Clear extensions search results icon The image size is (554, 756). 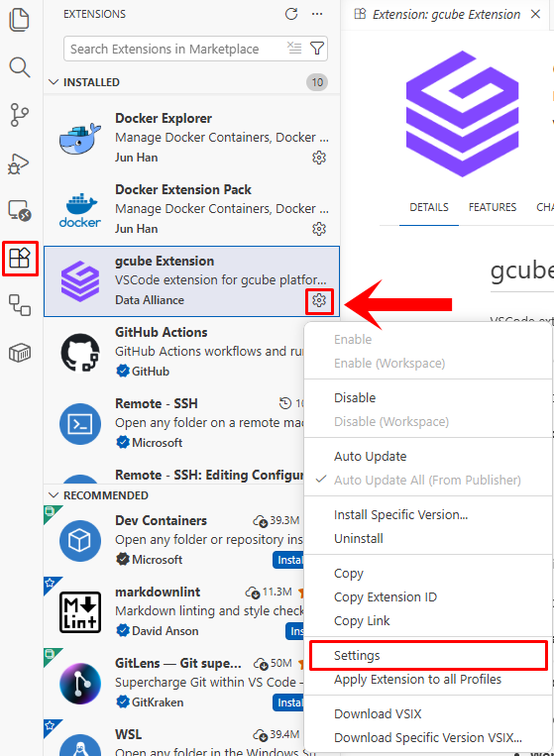point(294,48)
